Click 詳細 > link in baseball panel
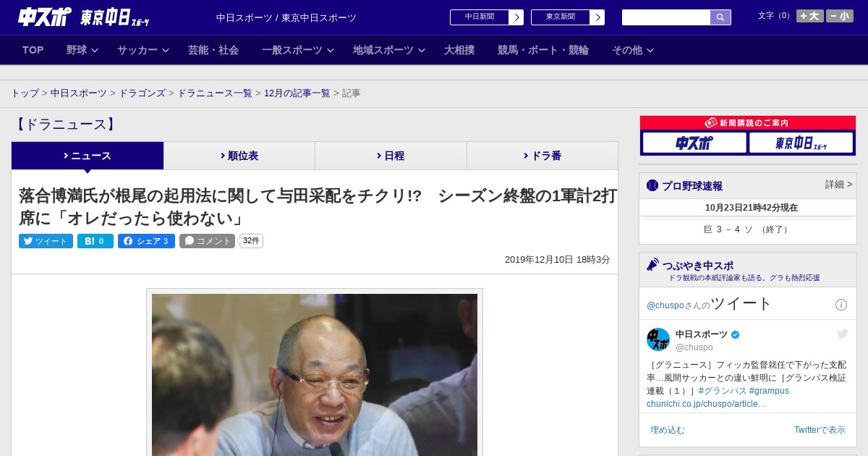868x456 pixels. (839, 185)
